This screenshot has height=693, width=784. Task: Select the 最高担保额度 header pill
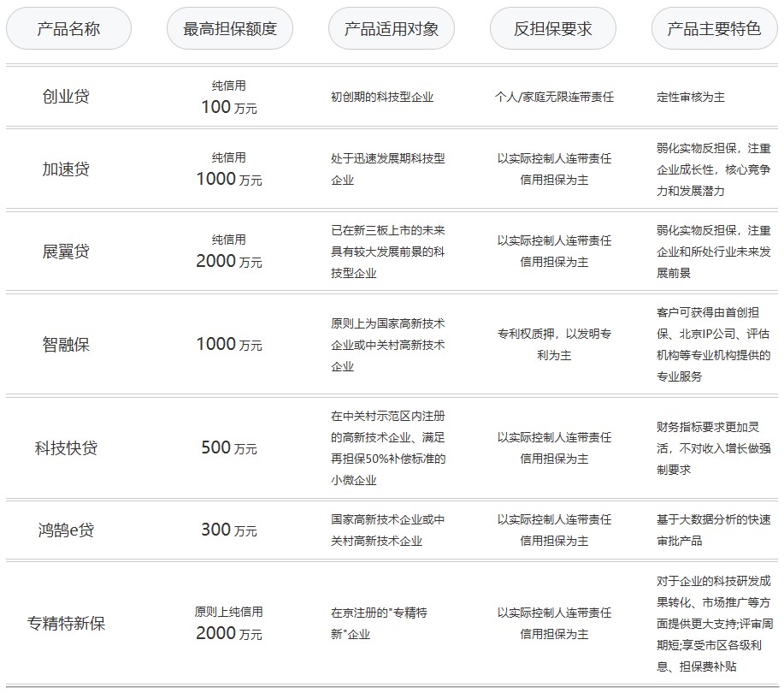point(230,29)
